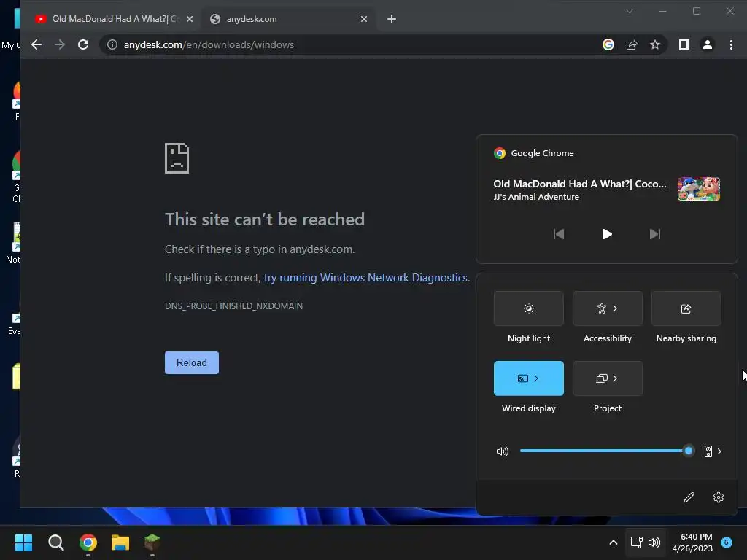Select the DNS_PROBE_FINISHED_NXDOMAIN error text
The image size is (747, 560).
point(233,306)
